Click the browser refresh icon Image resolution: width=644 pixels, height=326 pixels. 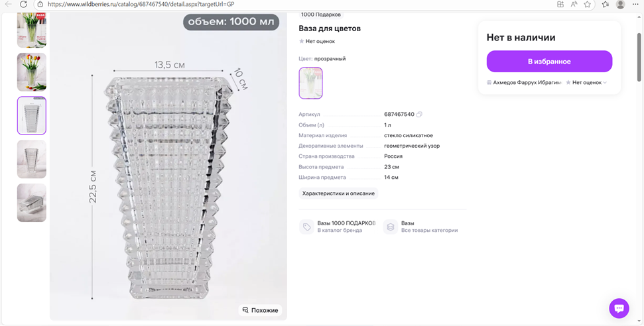click(x=23, y=4)
